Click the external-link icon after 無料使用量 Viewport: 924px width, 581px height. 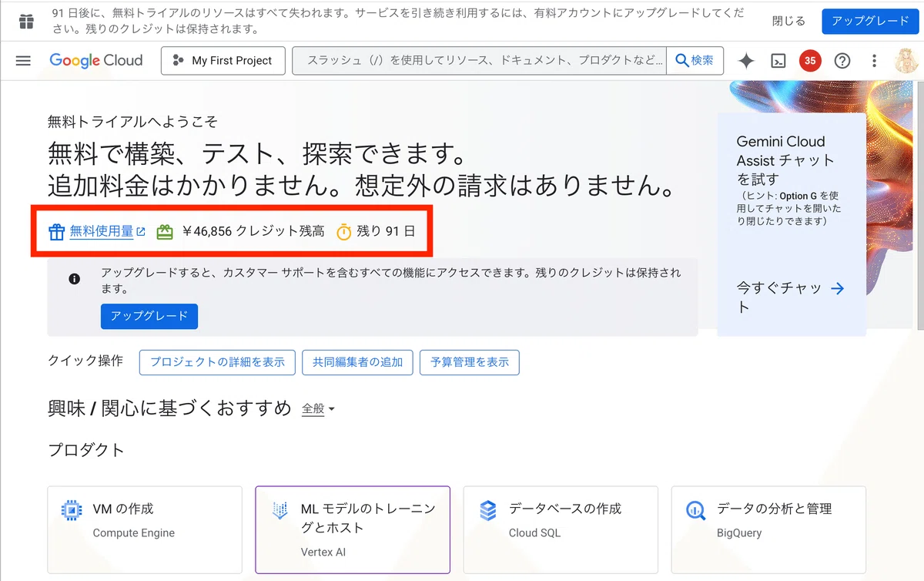coord(141,231)
